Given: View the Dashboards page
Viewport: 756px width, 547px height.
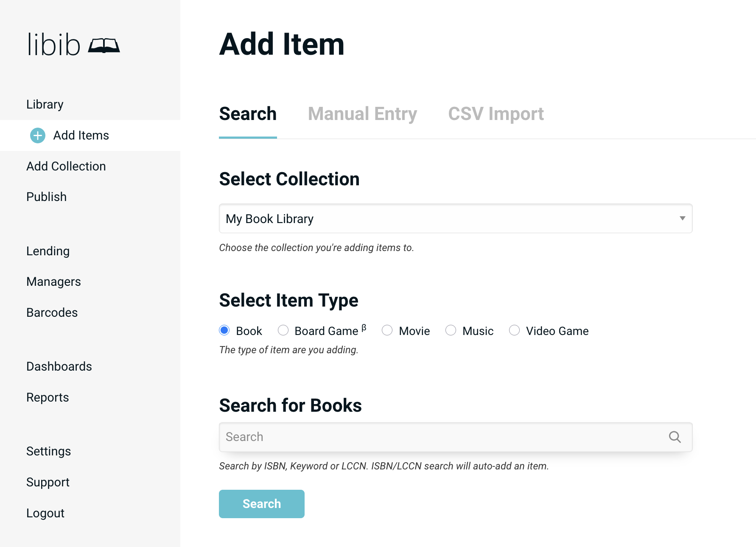Looking at the screenshot, I should (x=59, y=366).
